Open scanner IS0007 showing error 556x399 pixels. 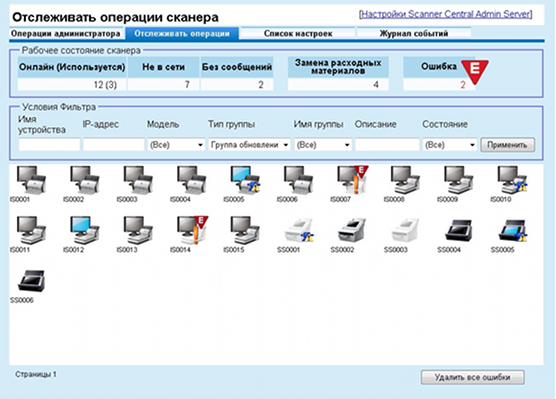coord(352,180)
